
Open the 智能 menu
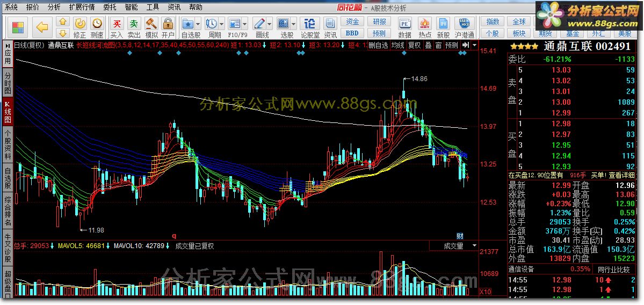(x=131, y=7)
